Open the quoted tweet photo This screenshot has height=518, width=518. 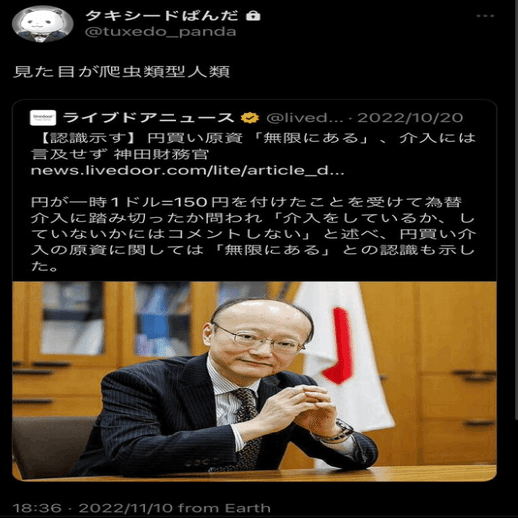pyautogui.click(x=254, y=381)
